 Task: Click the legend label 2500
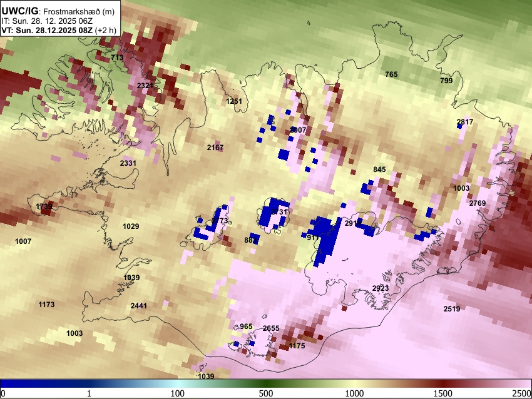[x=522, y=393]
